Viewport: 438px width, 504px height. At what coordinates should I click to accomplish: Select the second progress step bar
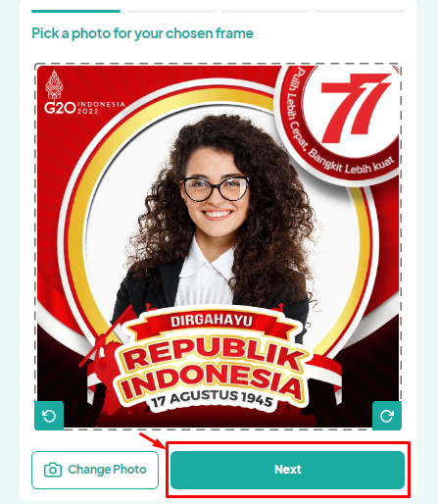coord(170,11)
